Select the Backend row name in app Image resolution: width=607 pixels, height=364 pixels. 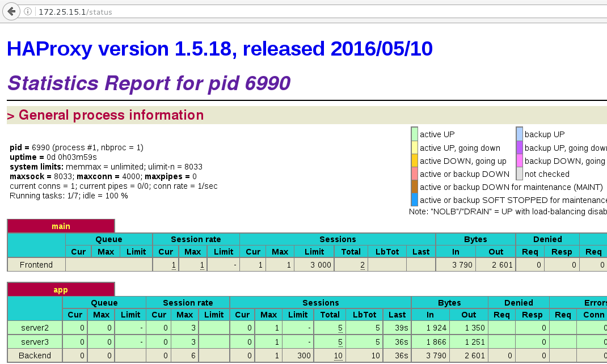[x=35, y=355]
